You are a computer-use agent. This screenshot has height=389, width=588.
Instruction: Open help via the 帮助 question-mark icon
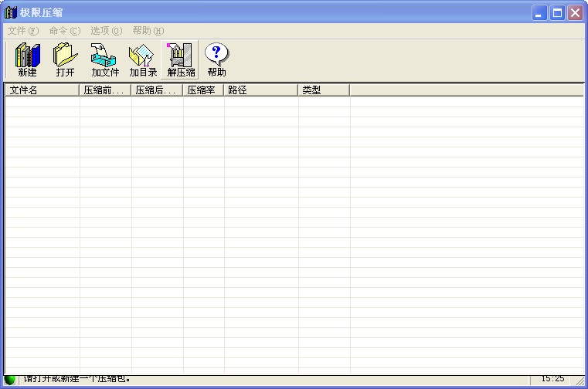(x=216, y=59)
